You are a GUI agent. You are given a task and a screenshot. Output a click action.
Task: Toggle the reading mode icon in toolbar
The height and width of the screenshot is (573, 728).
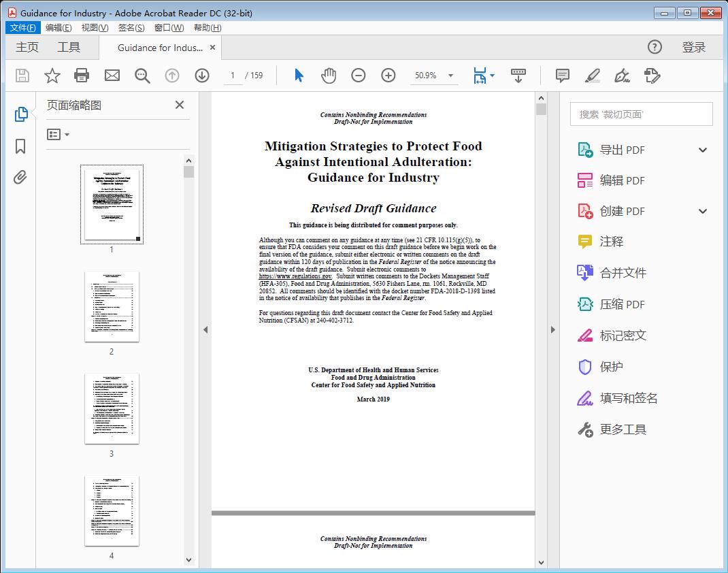pyautogui.click(x=518, y=76)
